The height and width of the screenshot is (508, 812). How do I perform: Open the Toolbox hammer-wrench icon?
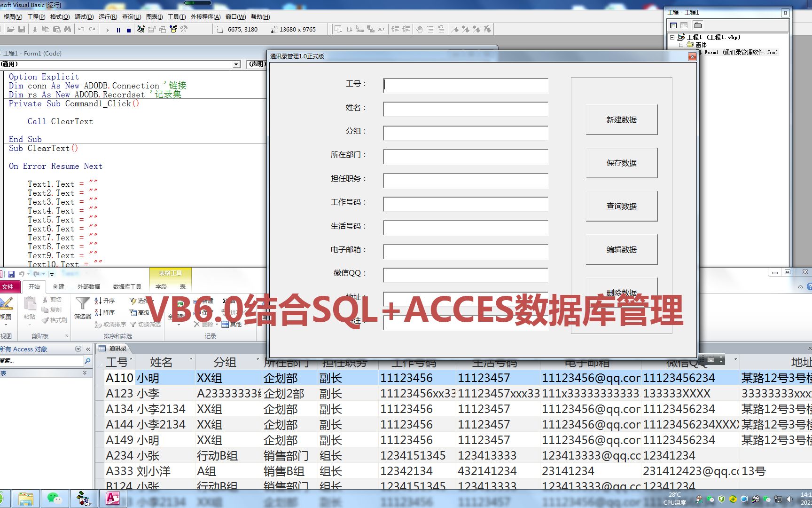tap(184, 29)
